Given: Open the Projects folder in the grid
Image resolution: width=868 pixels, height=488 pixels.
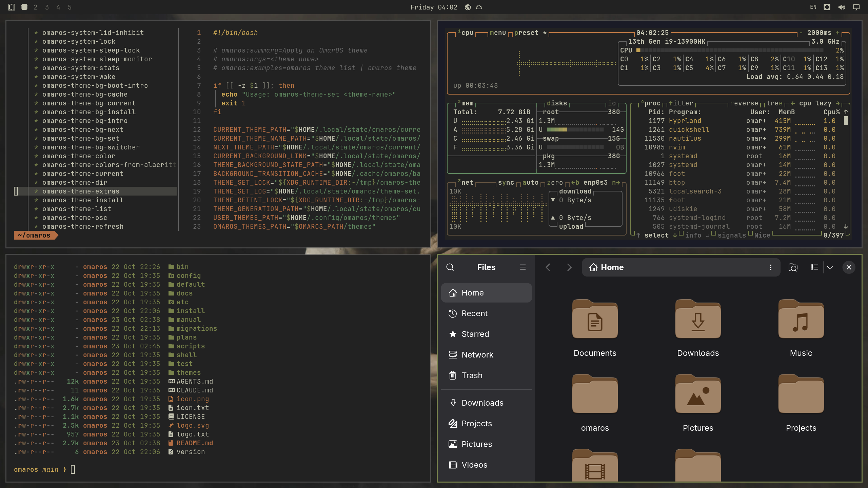Looking at the screenshot, I should coord(801,403).
